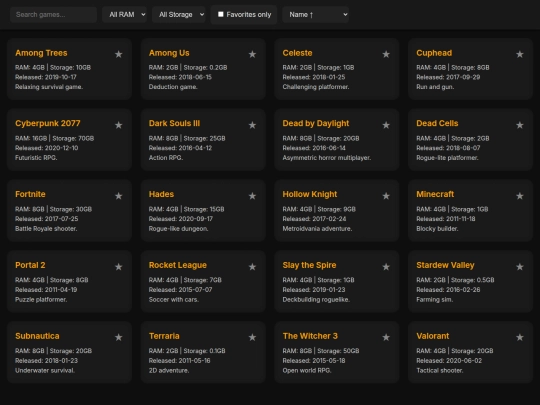Mark Minecraft favorite with its star
The width and height of the screenshot is (540, 405).
click(x=520, y=196)
